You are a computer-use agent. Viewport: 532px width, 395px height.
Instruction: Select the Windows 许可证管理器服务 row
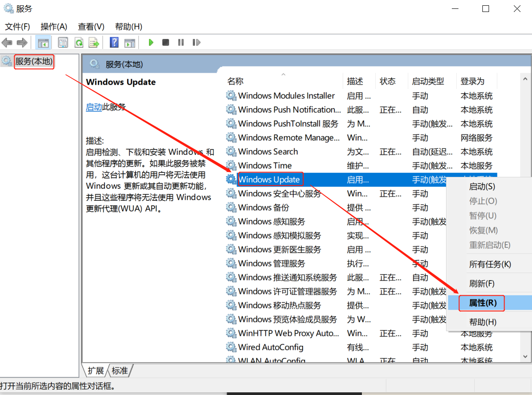pos(337,291)
